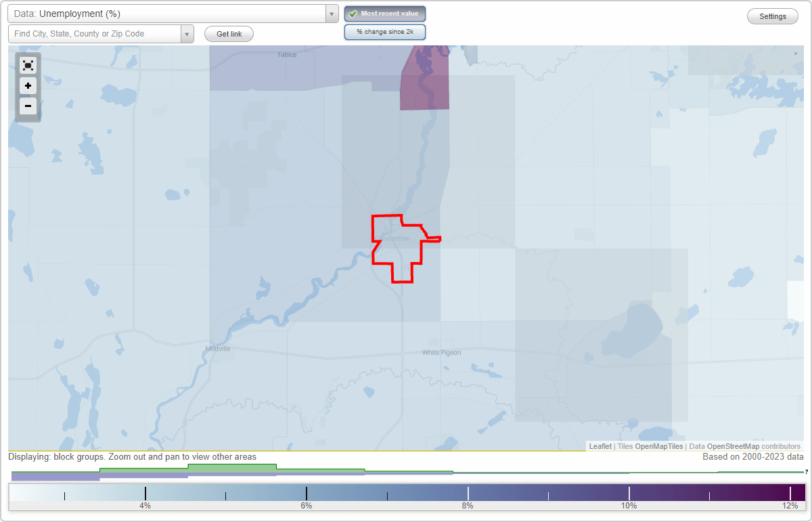Click the Leaflet attribution link
The width and height of the screenshot is (812, 522).
pyautogui.click(x=600, y=446)
